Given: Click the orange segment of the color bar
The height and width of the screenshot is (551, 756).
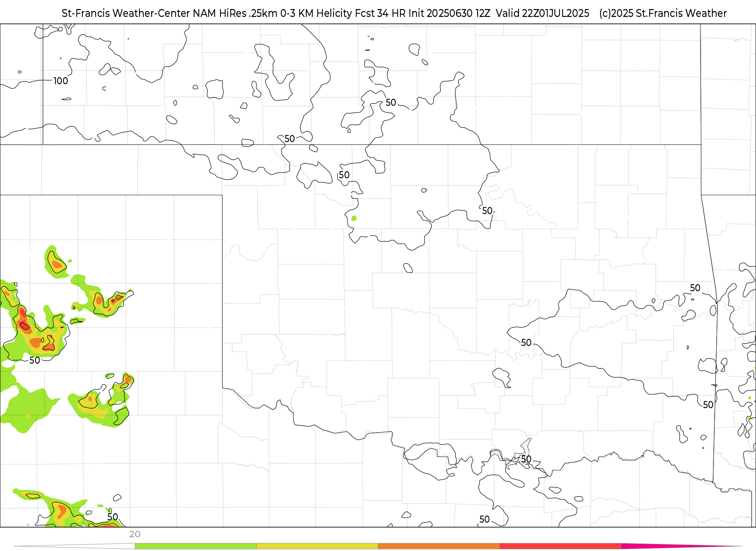Looking at the screenshot, I should point(439,546).
